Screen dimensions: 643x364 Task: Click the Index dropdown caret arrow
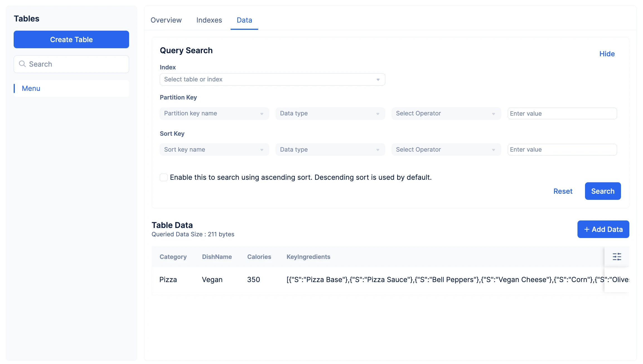tap(378, 80)
